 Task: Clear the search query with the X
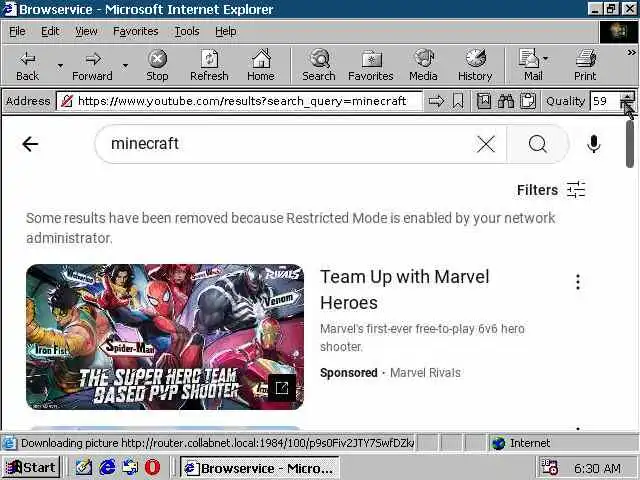pos(486,144)
